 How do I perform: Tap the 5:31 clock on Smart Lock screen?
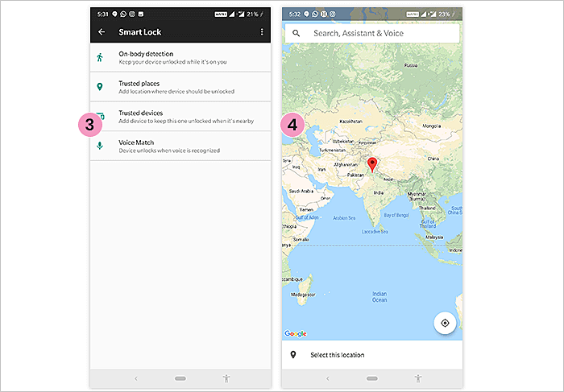coord(102,14)
